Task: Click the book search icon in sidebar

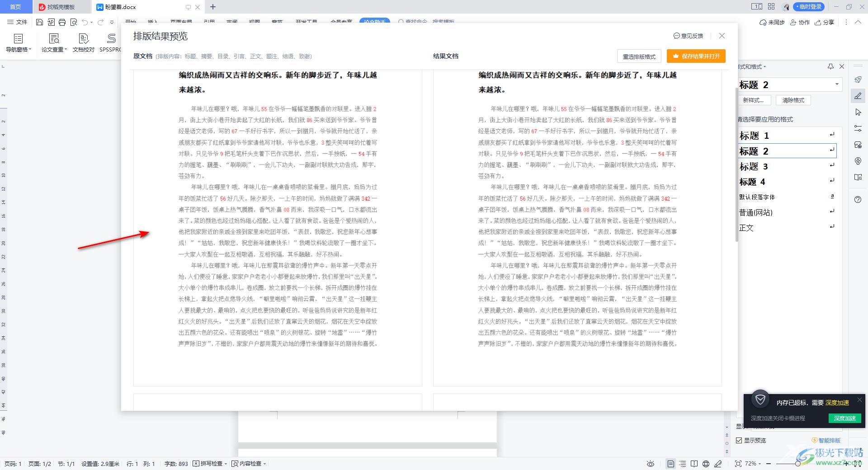Action: point(858,177)
